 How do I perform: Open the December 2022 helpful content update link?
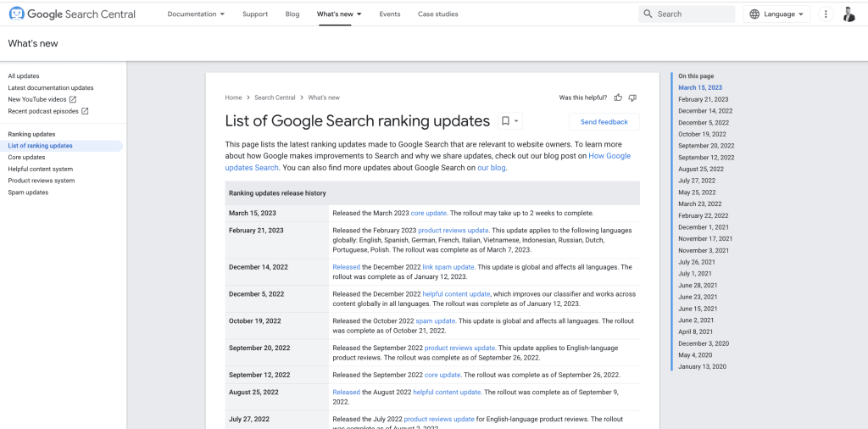click(456, 294)
